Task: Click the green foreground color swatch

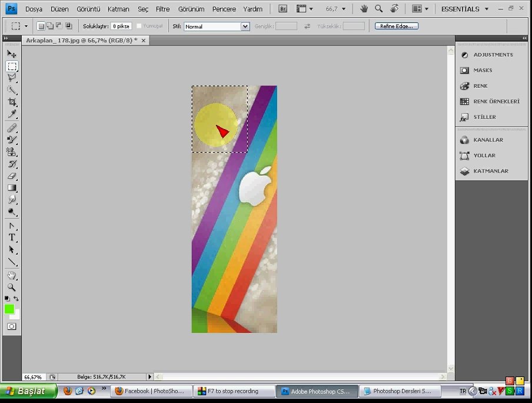Action: (x=9, y=309)
